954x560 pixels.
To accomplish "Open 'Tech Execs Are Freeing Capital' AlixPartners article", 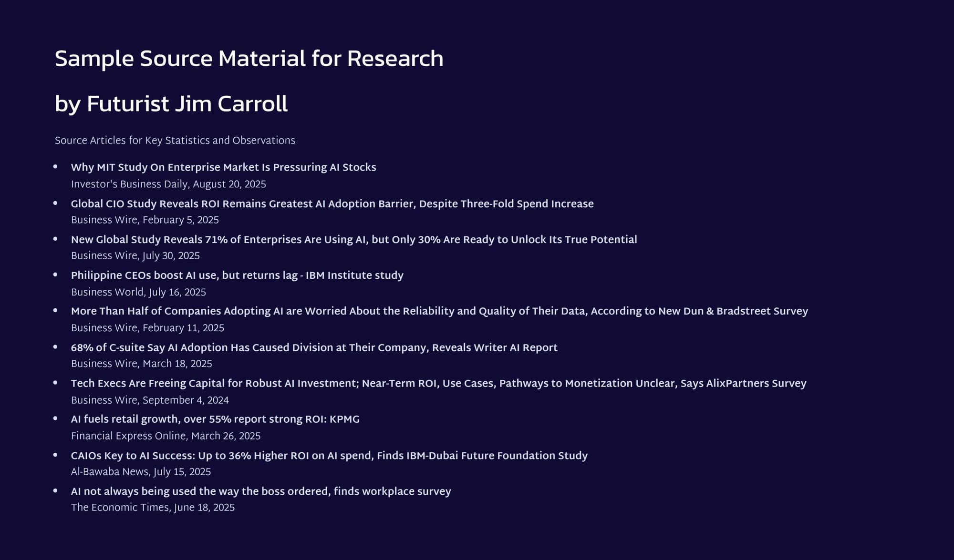I will [x=438, y=383].
